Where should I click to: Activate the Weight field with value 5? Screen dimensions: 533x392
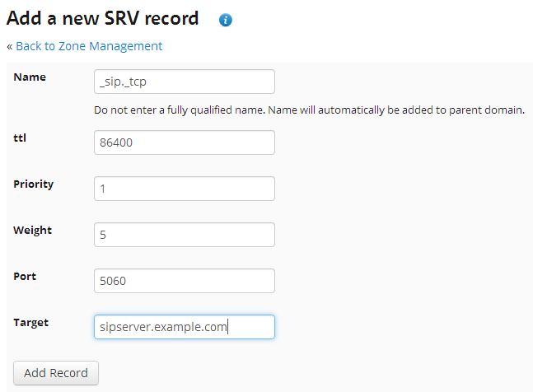point(185,235)
